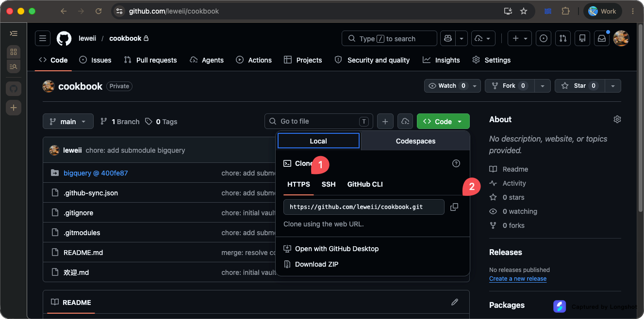The height and width of the screenshot is (319, 644).
Task: Open the Security and quality tab
Action: pos(372,60)
